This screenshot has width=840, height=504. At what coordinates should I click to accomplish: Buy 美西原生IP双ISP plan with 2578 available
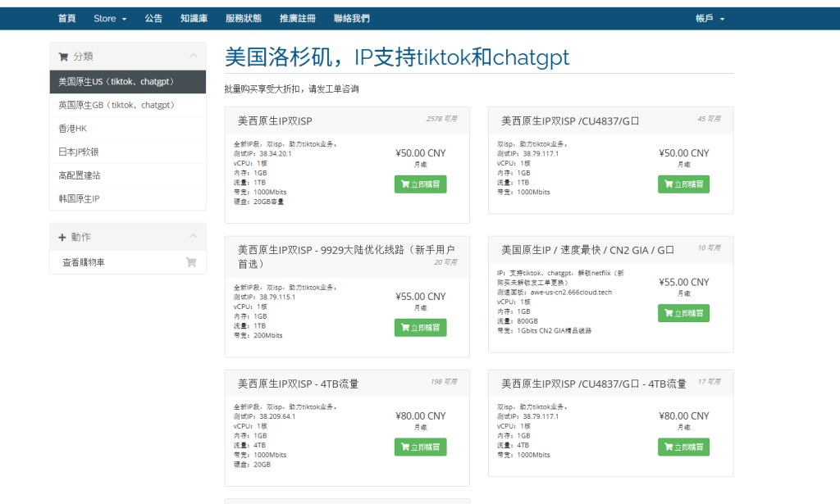point(421,184)
